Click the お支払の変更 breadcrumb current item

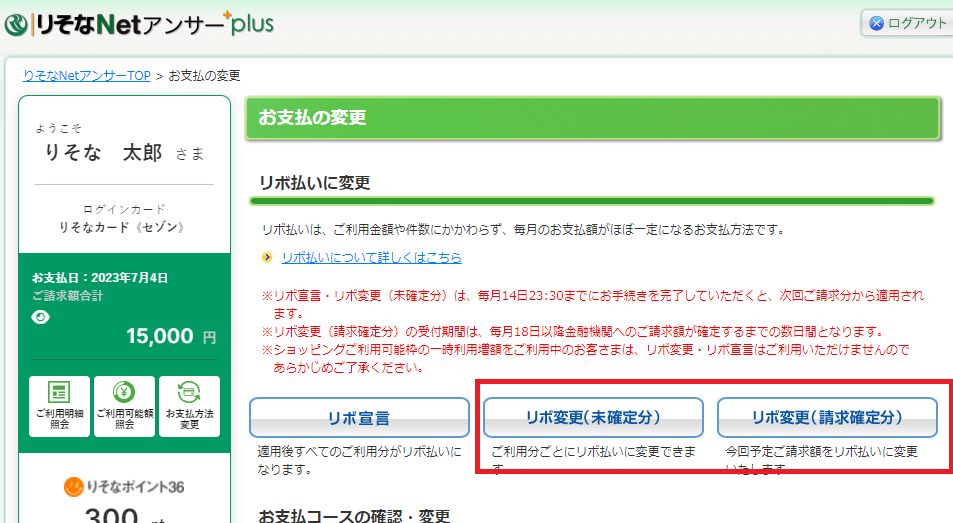pos(204,76)
